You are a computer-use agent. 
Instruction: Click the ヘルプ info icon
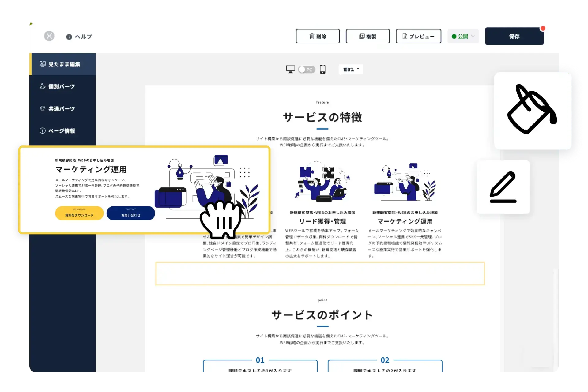69,36
